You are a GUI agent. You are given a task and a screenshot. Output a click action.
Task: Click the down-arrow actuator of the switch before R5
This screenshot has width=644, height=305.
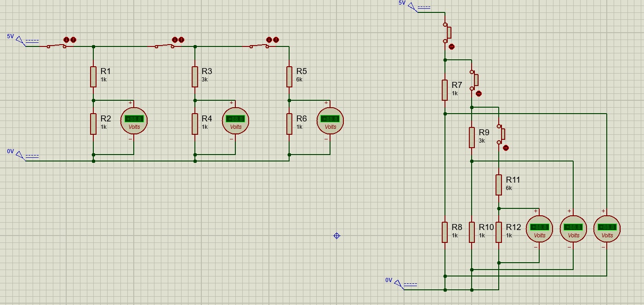click(269, 40)
